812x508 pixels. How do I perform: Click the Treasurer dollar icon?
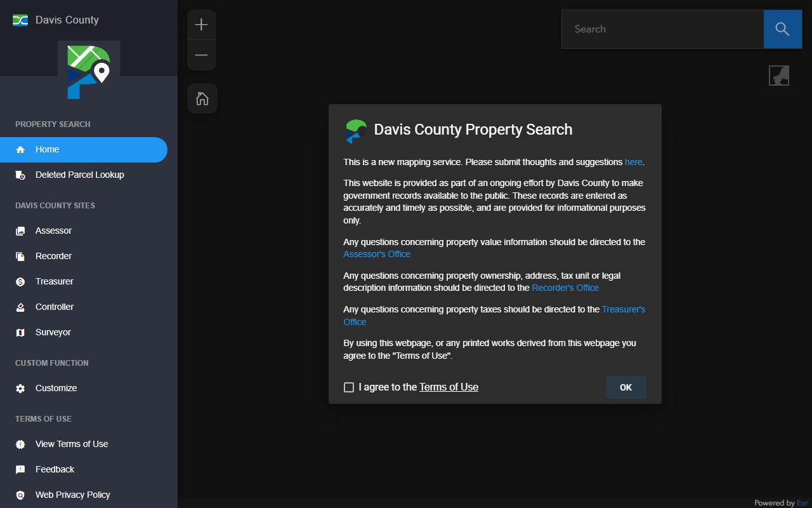20,282
